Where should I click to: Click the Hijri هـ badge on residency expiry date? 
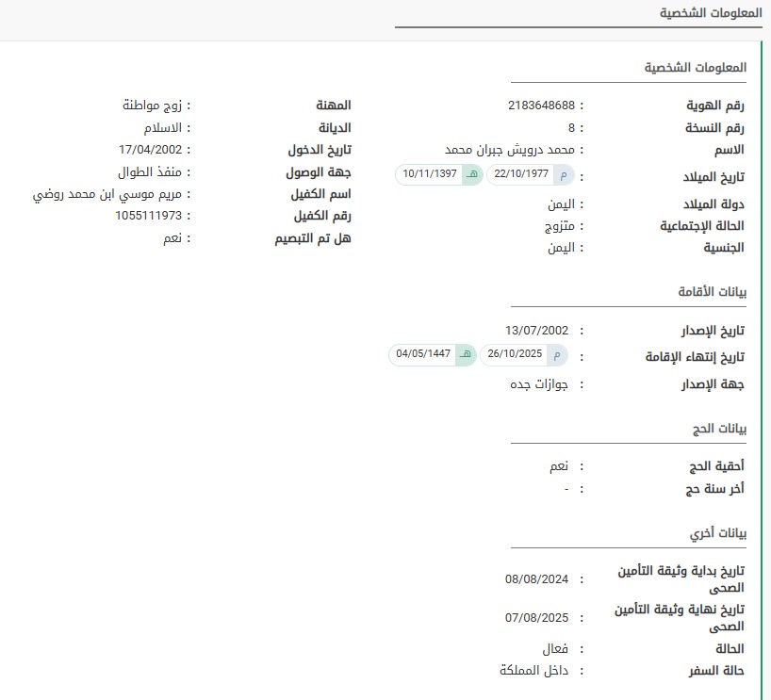(466, 355)
